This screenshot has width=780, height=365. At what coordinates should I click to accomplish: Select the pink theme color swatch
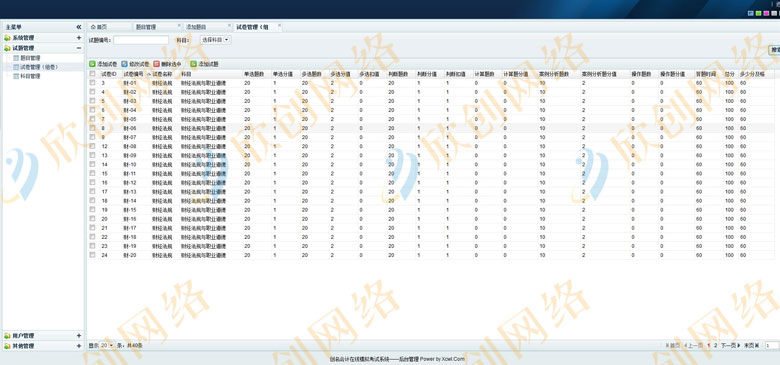pos(766,13)
